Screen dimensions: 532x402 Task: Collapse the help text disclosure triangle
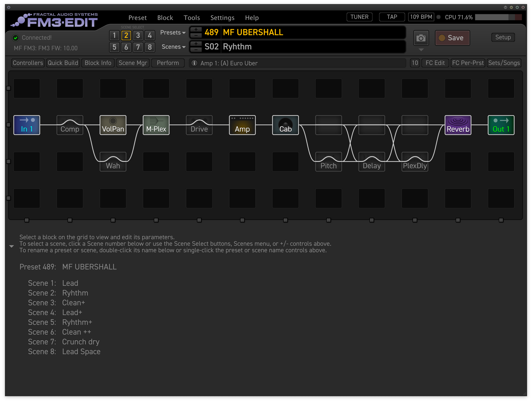(x=11, y=246)
